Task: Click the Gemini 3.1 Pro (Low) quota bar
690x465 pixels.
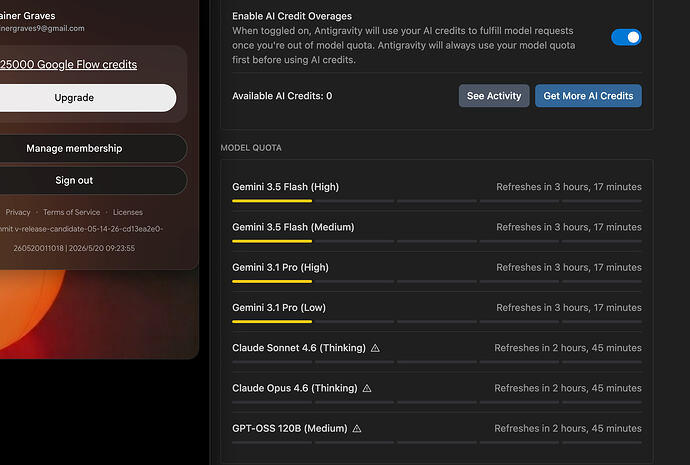Action: [x=437, y=322]
